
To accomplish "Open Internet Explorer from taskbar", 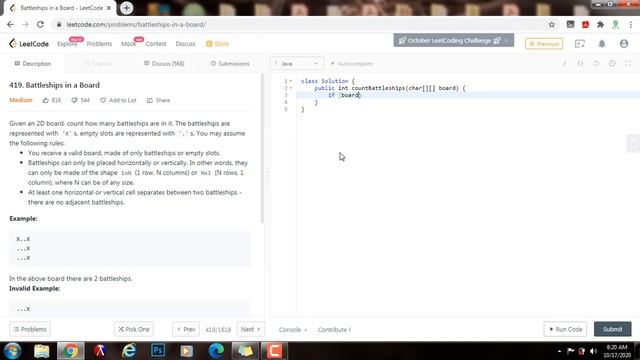I will pyautogui.click(x=129, y=351).
